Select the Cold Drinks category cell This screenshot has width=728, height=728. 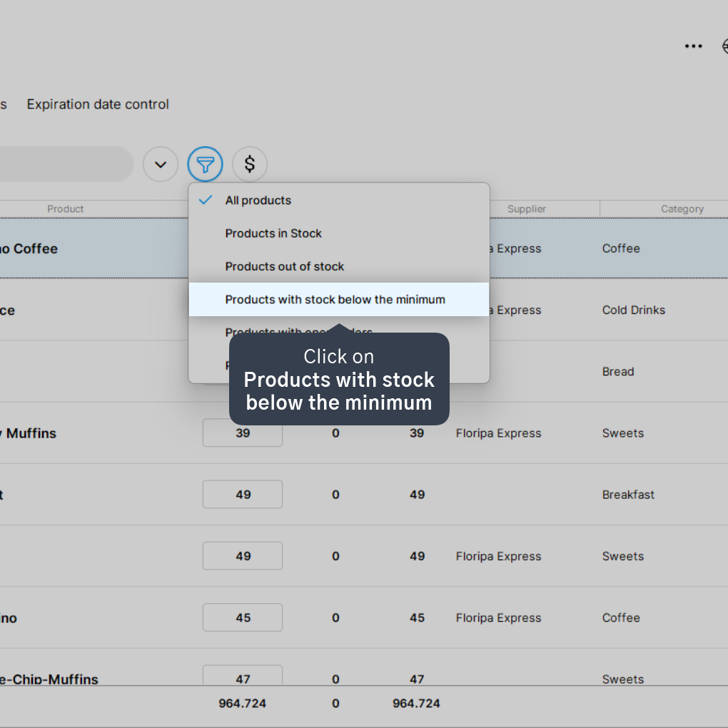[633, 310]
